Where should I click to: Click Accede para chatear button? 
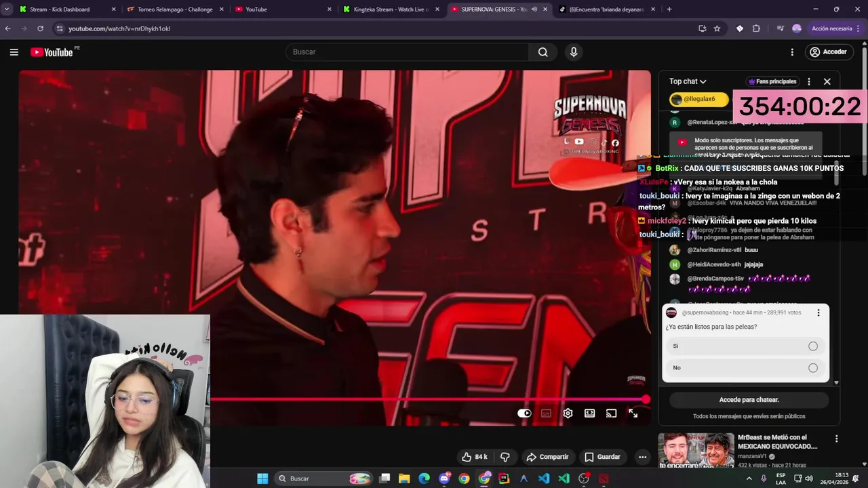[749, 400]
